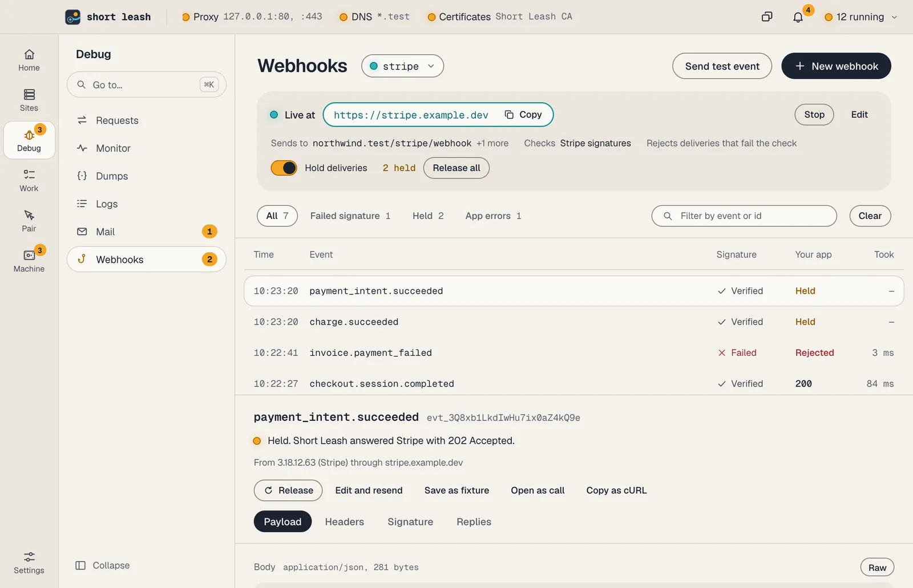The width and height of the screenshot is (913, 588).
Task: Open Dumps in Debug menu
Action: (147, 176)
